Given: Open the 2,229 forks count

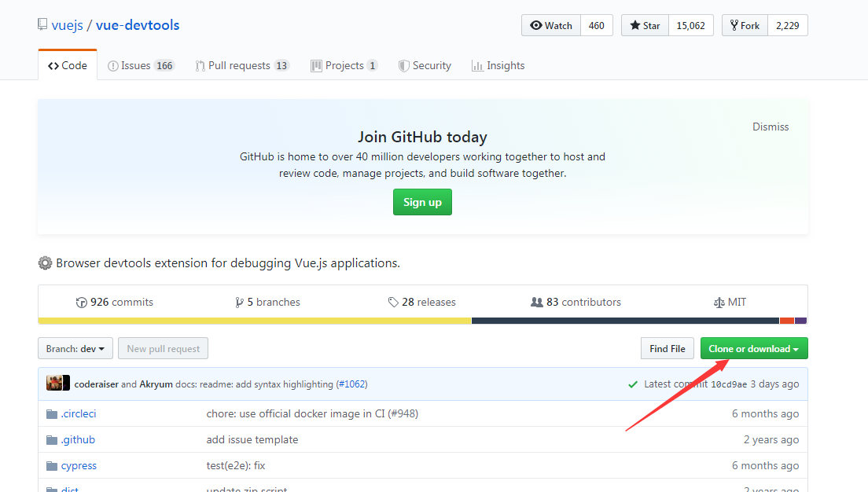Looking at the screenshot, I should (x=788, y=25).
